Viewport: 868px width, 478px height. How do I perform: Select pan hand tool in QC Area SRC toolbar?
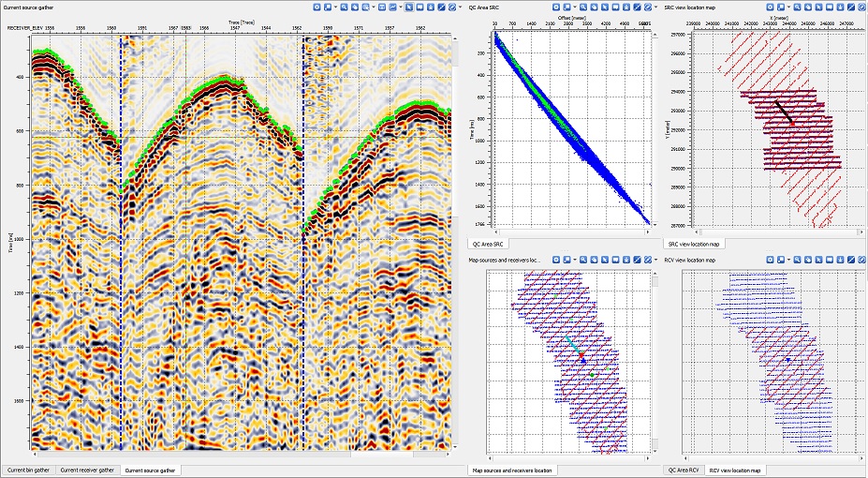point(594,7)
